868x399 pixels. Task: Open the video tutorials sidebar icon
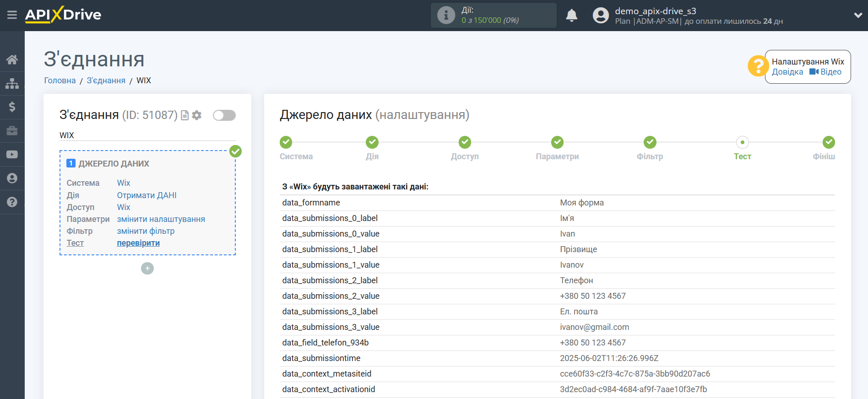pos(12,155)
